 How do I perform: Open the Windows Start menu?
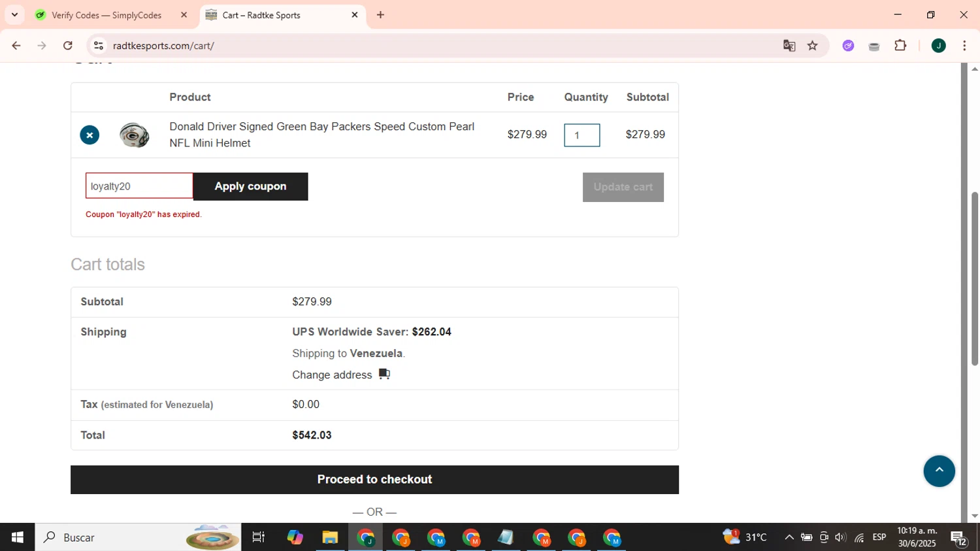point(17,537)
